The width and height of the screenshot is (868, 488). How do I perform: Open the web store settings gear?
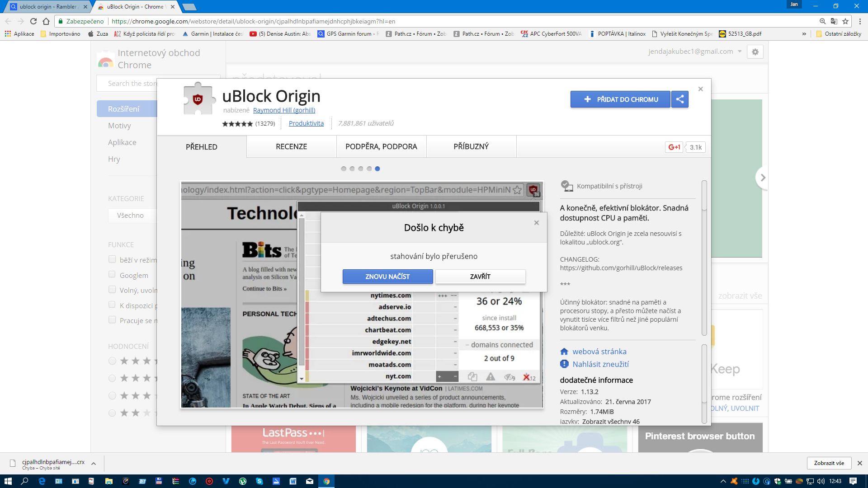(755, 52)
